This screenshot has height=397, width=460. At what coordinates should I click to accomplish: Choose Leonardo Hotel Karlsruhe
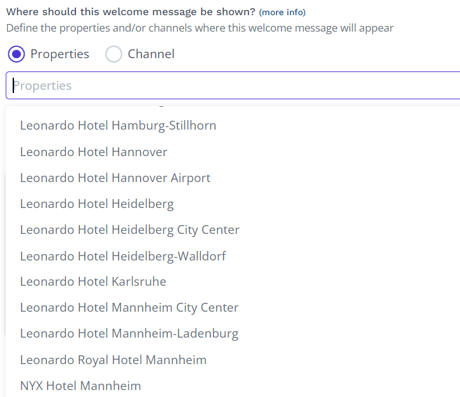click(233, 282)
